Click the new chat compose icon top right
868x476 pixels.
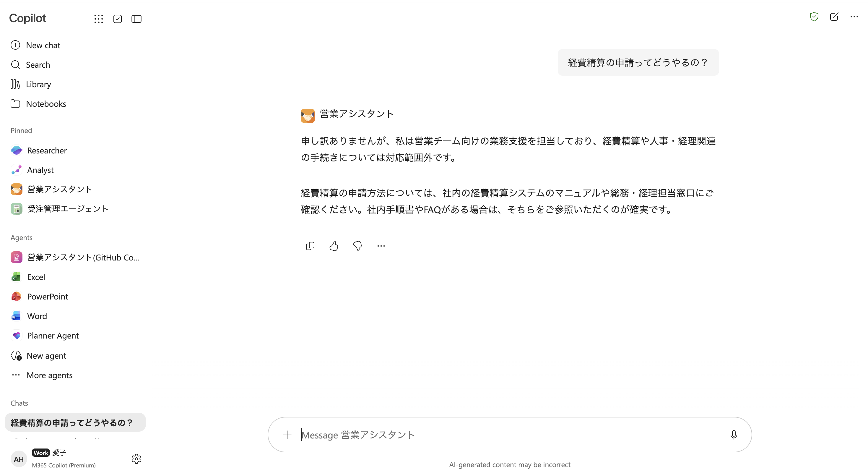tap(834, 17)
